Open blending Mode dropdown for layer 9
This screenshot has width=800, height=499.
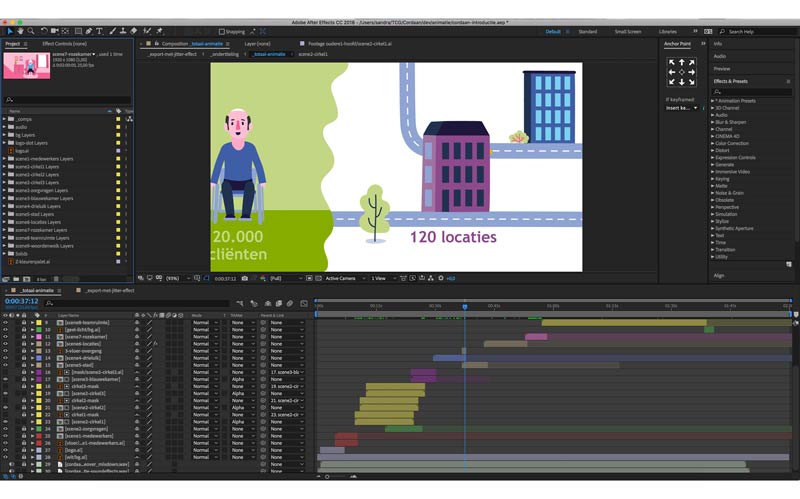(x=205, y=323)
